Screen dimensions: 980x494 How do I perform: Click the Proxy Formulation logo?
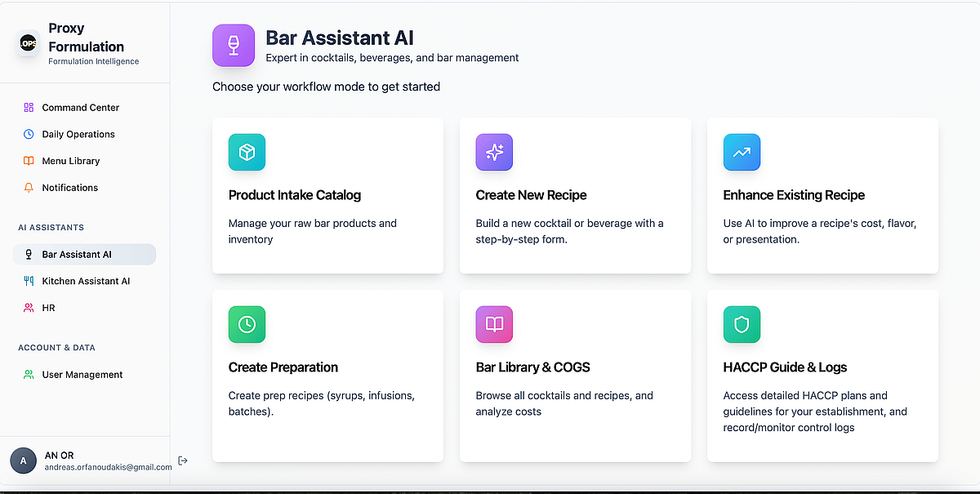[29, 43]
